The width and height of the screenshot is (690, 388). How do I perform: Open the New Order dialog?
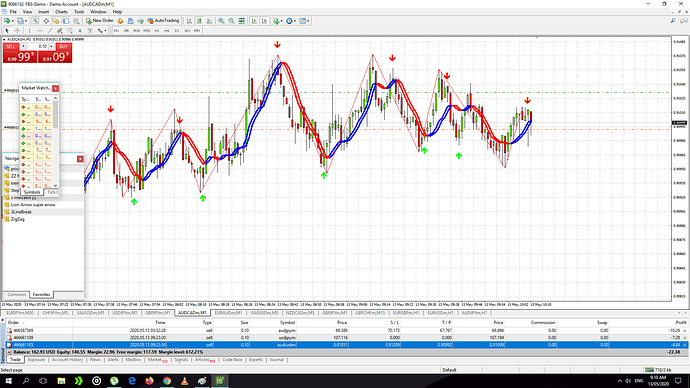(100, 21)
